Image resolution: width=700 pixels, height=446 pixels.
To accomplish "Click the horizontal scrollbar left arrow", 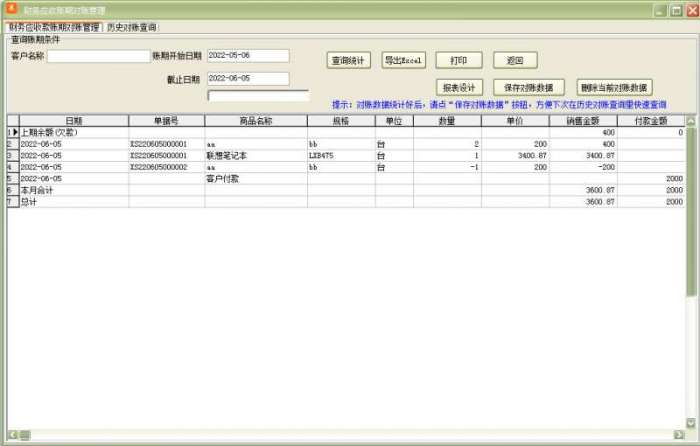I will point(12,435).
